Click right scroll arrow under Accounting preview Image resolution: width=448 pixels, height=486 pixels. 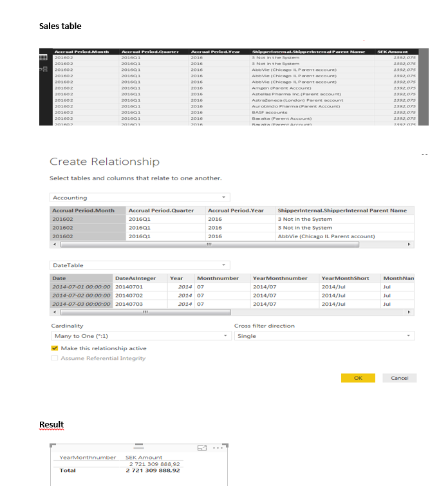click(409, 245)
